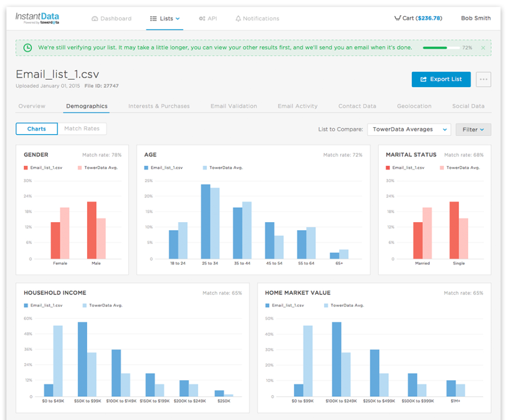Viewport: 507px width, 420px height.
Task: Switch to Charts view
Action: click(x=36, y=129)
